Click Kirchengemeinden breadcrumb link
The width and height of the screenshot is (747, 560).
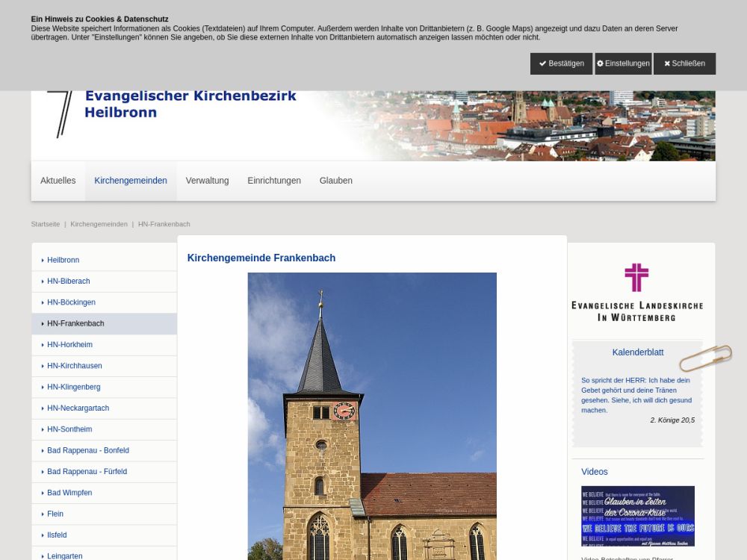(99, 224)
